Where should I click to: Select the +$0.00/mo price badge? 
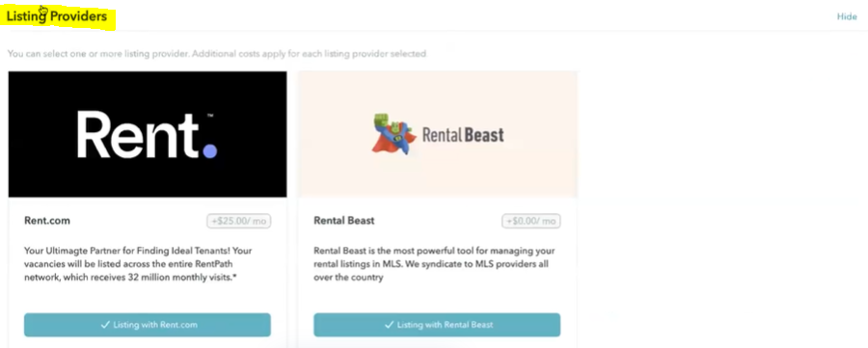[530, 222]
